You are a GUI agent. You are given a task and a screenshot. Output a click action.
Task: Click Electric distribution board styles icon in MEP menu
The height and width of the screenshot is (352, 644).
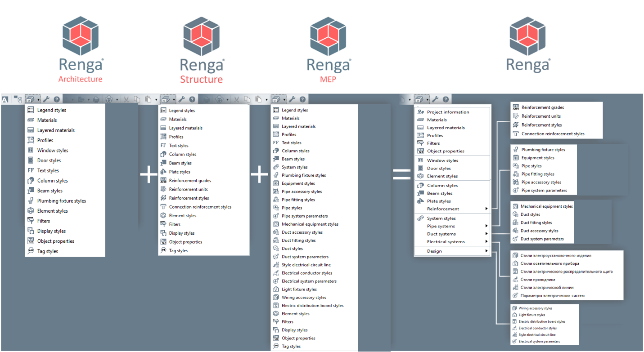[276, 305]
